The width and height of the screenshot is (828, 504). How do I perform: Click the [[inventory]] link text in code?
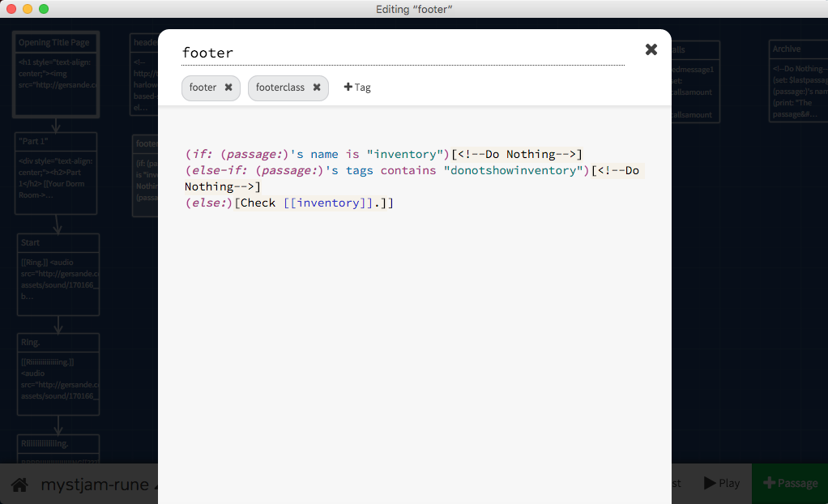[328, 203]
